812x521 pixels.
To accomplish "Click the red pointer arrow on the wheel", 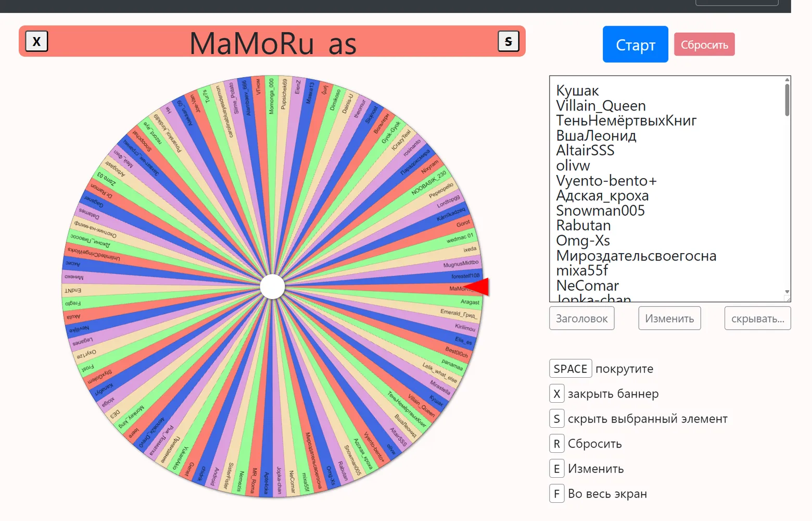I will tap(477, 287).
